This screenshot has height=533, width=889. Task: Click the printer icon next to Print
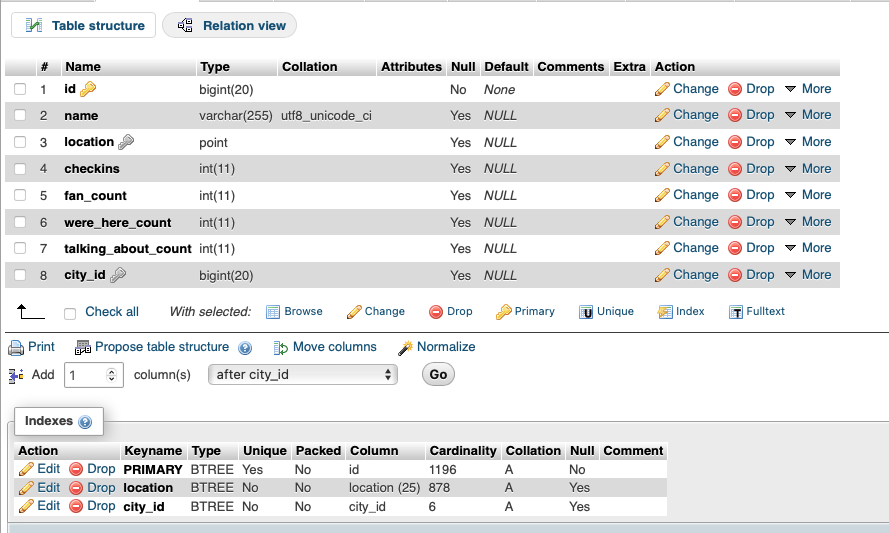point(16,348)
